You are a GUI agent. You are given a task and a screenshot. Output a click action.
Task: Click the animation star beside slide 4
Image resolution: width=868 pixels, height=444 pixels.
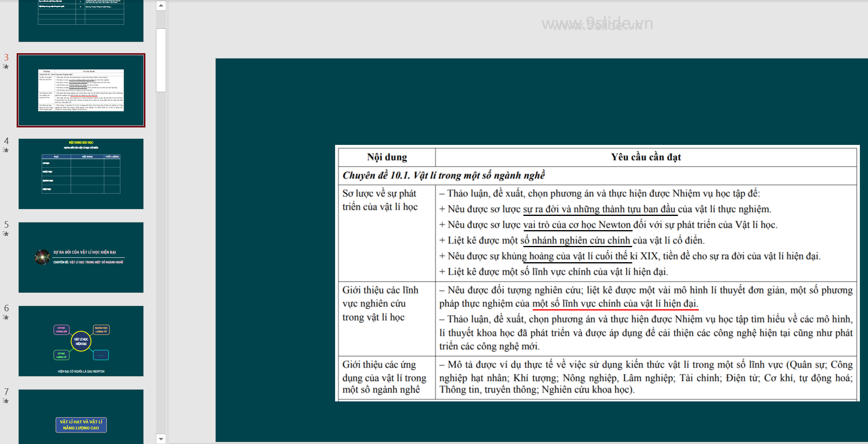(6, 150)
